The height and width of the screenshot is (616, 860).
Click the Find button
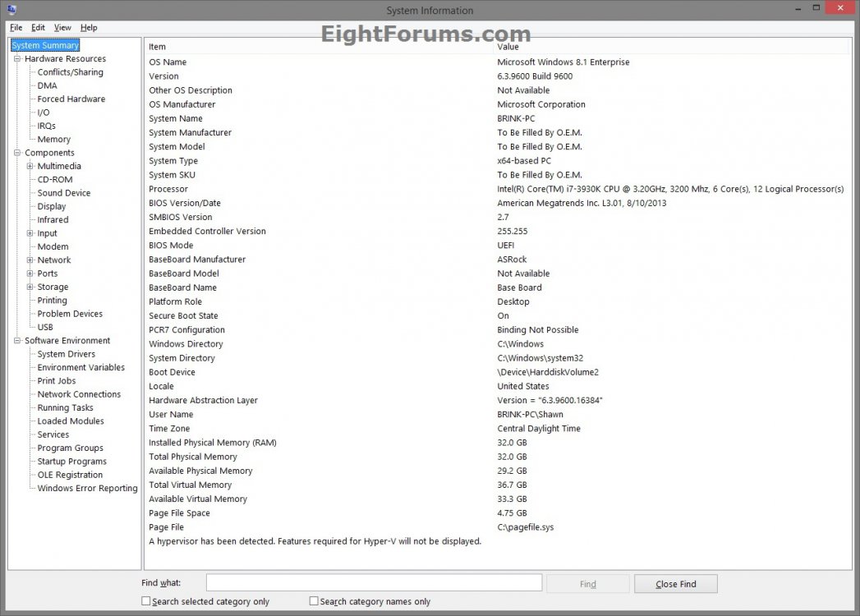(587, 582)
